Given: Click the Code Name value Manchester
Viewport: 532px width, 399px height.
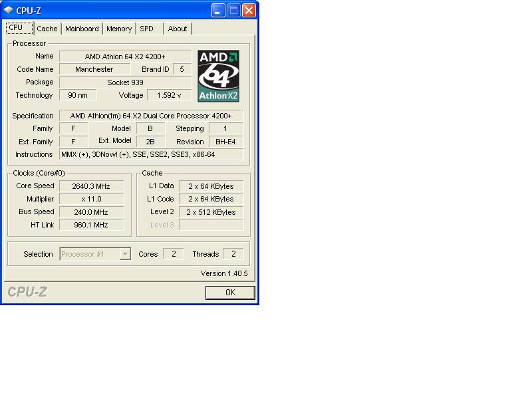Looking at the screenshot, I should coord(94,69).
